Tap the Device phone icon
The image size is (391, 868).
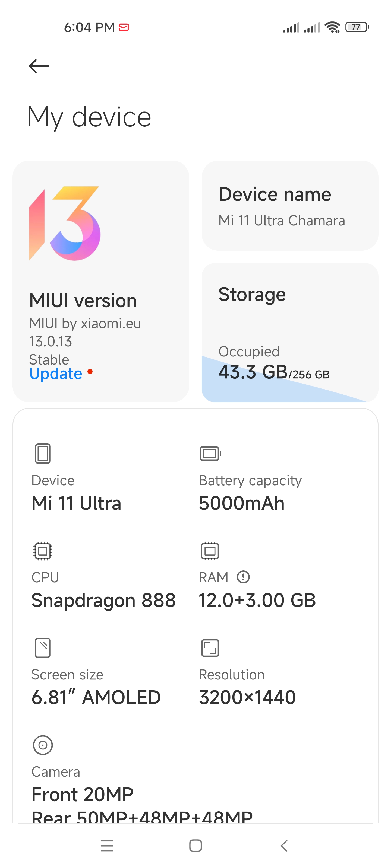coord(43,454)
